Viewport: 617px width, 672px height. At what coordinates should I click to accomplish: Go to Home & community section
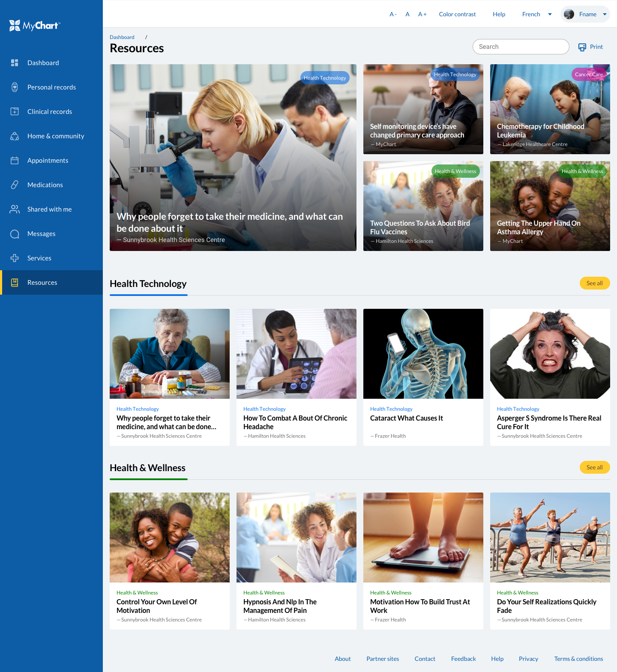56,136
